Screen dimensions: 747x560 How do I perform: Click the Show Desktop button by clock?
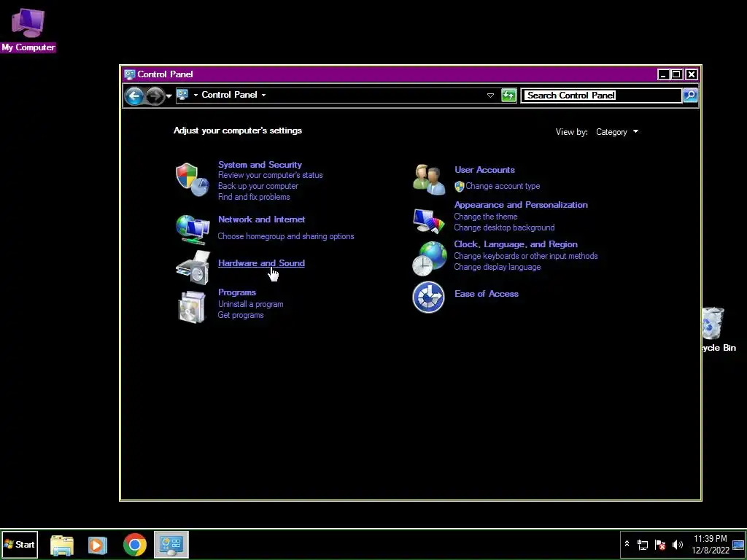pyautogui.click(x=738, y=545)
